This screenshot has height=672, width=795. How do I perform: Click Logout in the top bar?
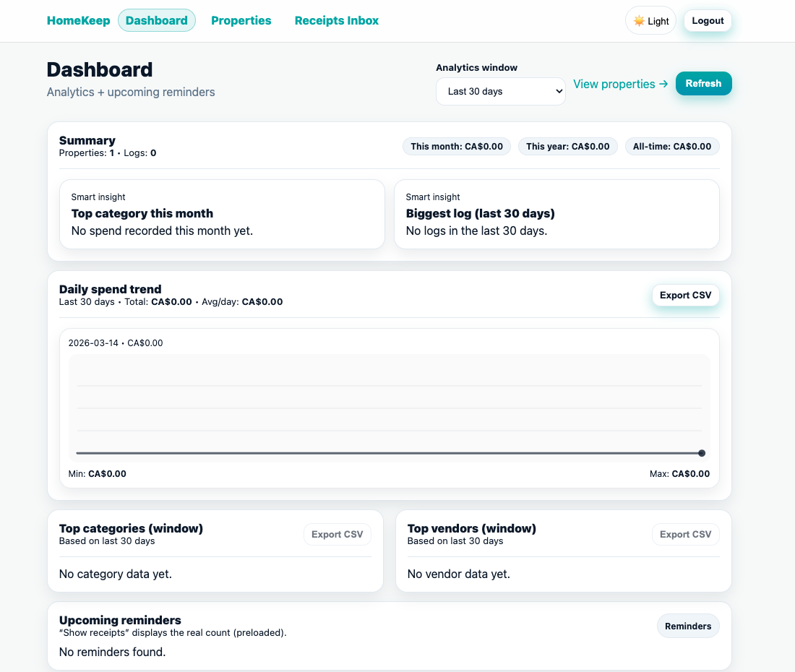tap(707, 20)
